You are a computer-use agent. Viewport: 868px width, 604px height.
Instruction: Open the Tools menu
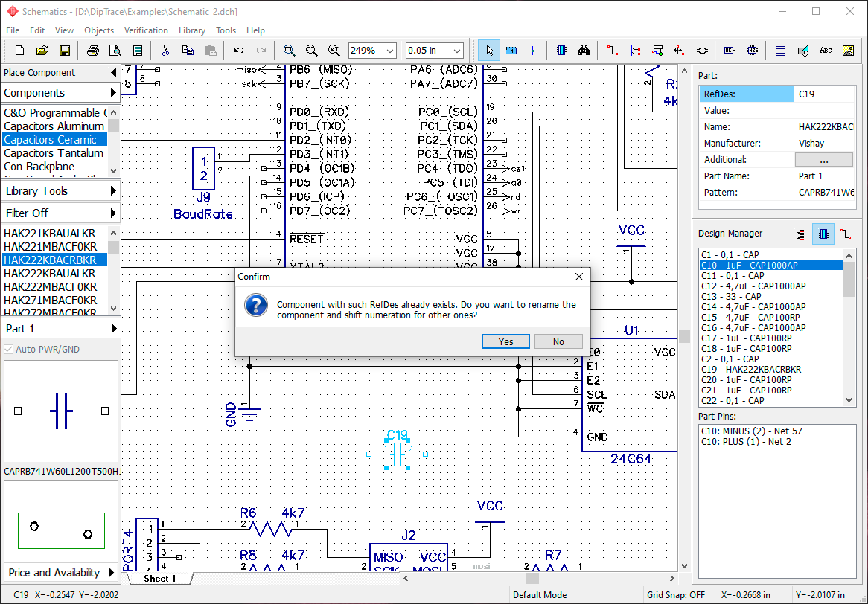pyautogui.click(x=226, y=30)
